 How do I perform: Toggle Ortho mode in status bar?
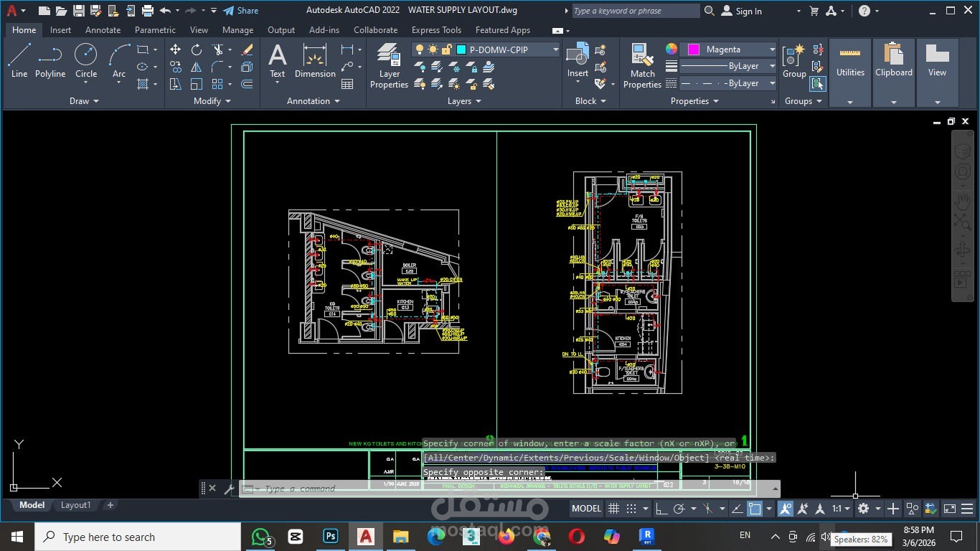pyautogui.click(x=661, y=509)
